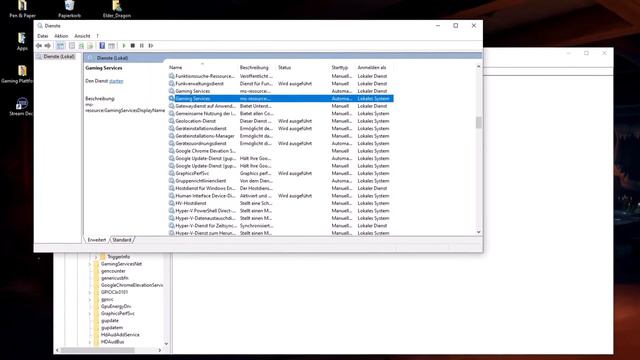This screenshot has width=640, height=360.
Task: Expand the GamingServicesNet registry key
Action: pos(90,264)
